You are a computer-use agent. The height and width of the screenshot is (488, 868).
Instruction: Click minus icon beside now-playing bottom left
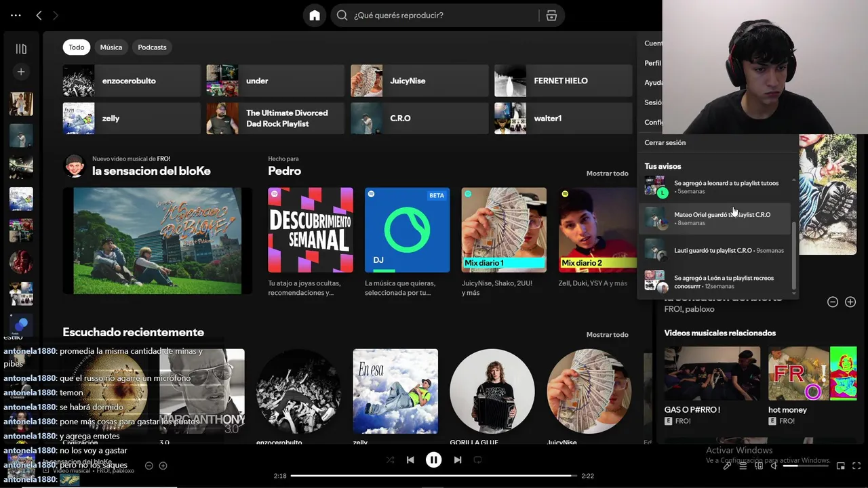click(149, 466)
